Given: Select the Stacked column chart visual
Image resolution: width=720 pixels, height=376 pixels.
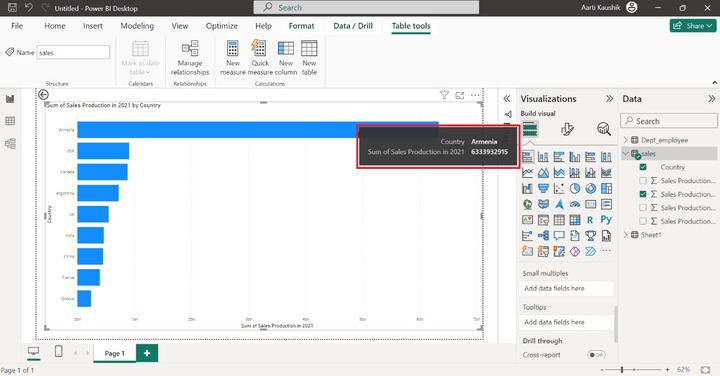Looking at the screenshot, I should [x=543, y=157].
